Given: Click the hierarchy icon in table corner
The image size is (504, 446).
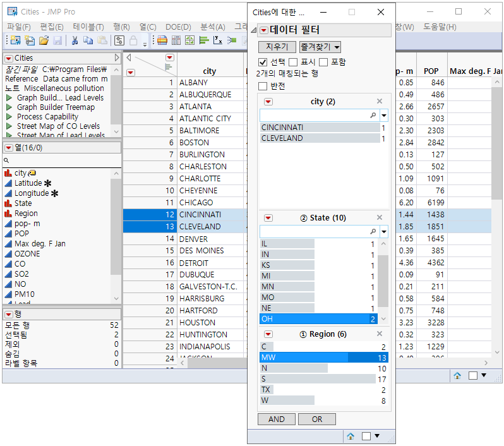Looking at the screenshot, I should tap(168, 68).
